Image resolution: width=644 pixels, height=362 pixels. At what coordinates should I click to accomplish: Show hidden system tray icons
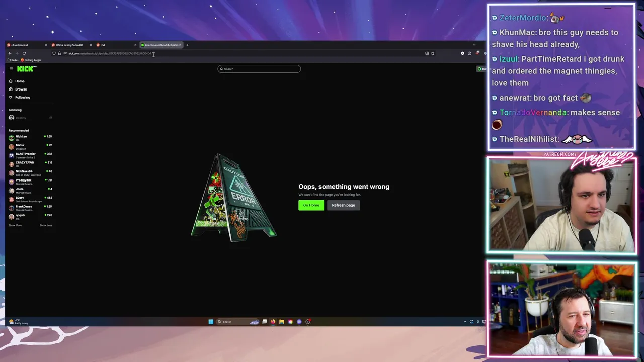pos(465,322)
